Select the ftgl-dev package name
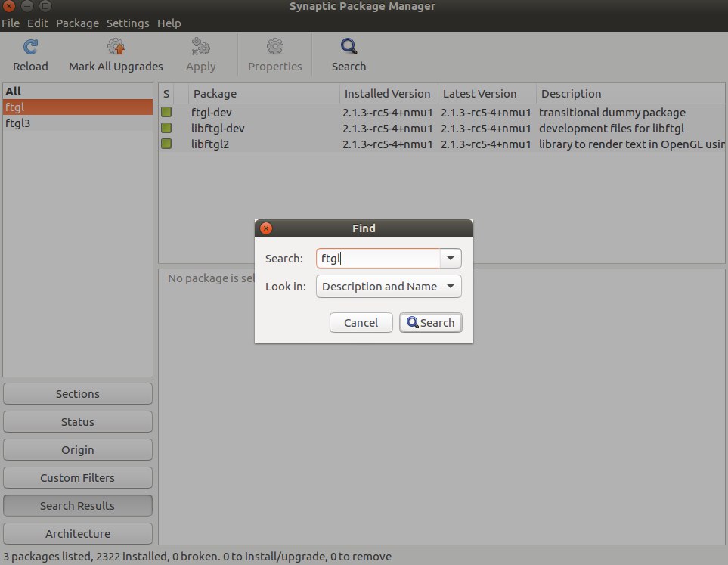Viewport: 728px width, 565px height. [211, 113]
